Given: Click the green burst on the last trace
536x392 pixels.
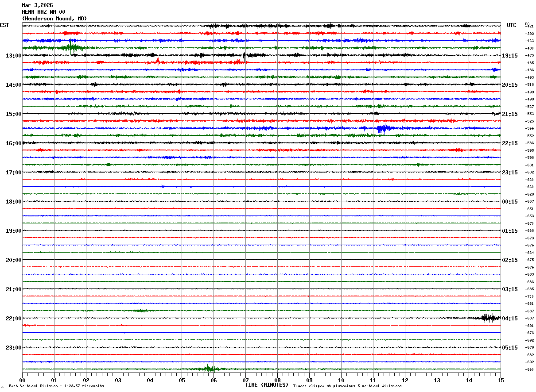Looking at the screenshot, I should pyautogui.click(x=208, y=368).
